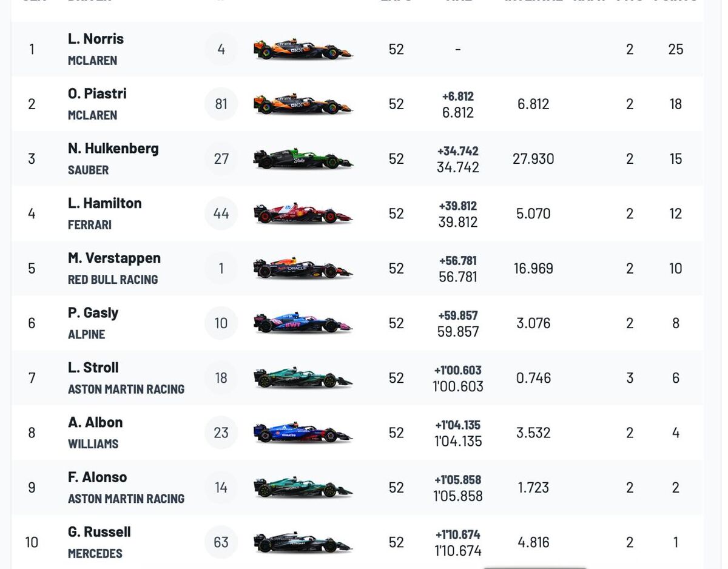Image resolution: width=728 pixels, height=569 pixels.
Task: Open M. Verstappen driver name
Action: [114, 258]
